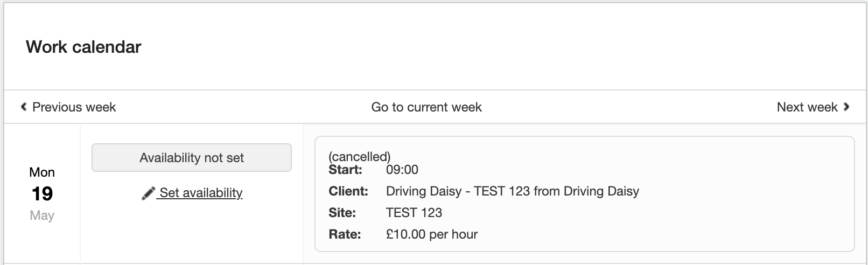Jump to Next week
This screenshot has height=265, width=868.
click(x=807, y=107)
